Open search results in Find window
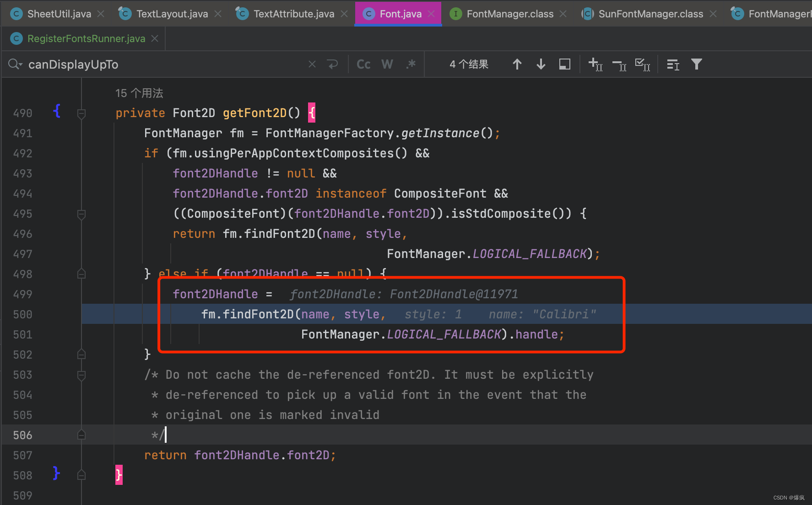 pos(673,64)
